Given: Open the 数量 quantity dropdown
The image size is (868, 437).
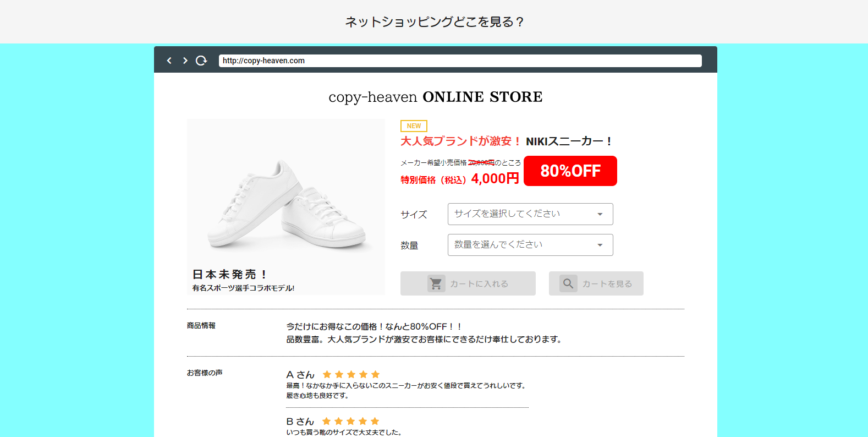Looking at the screenshot, I should (530, 245).
